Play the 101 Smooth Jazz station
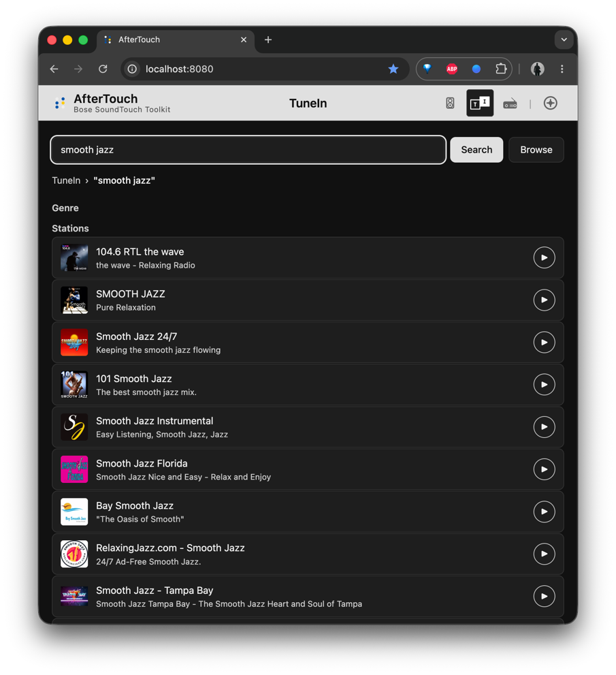Image resolution: width=616 pixels, height=675 pixels. tap(544, 384)
